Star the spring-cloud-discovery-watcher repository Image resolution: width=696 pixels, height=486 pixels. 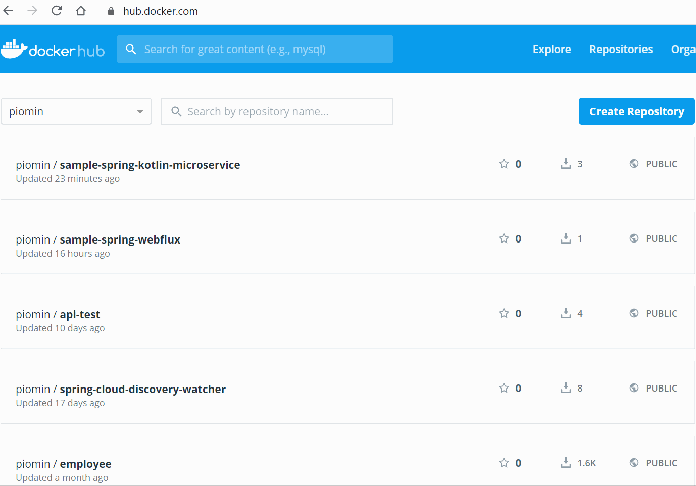click(504, 388)
